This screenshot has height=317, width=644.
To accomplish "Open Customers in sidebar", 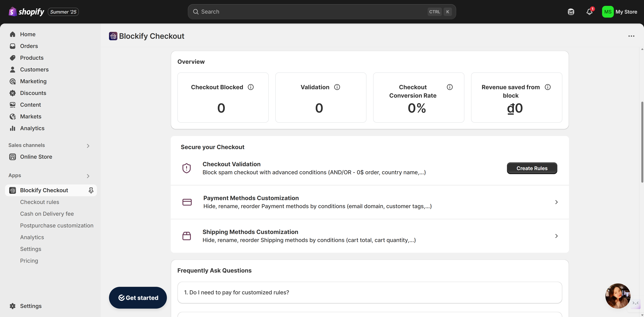I will pos(51,69).
